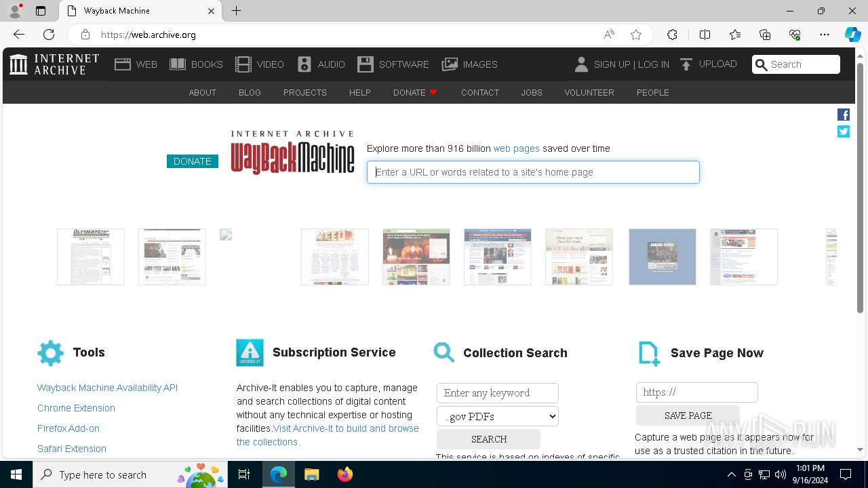Focus the Save Page Now https:// field
868x488 pixels.
[697, 392]
